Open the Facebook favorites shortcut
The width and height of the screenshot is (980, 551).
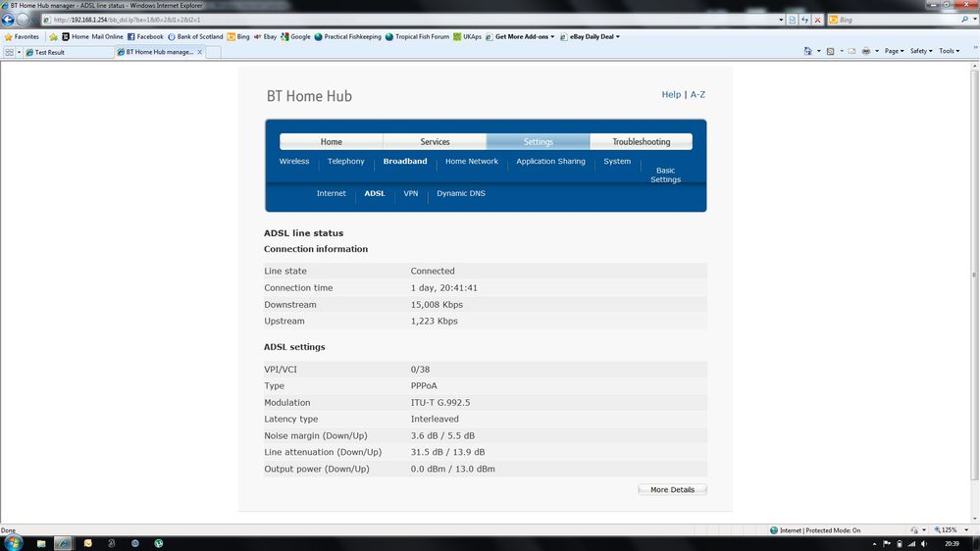[145, 37]
